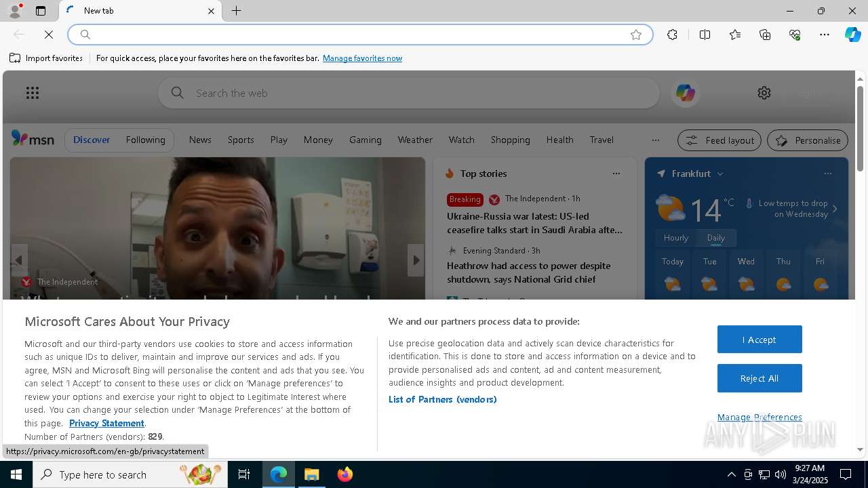Switch weather to Hourly view
868x488 pixels.
click(676, 238)
